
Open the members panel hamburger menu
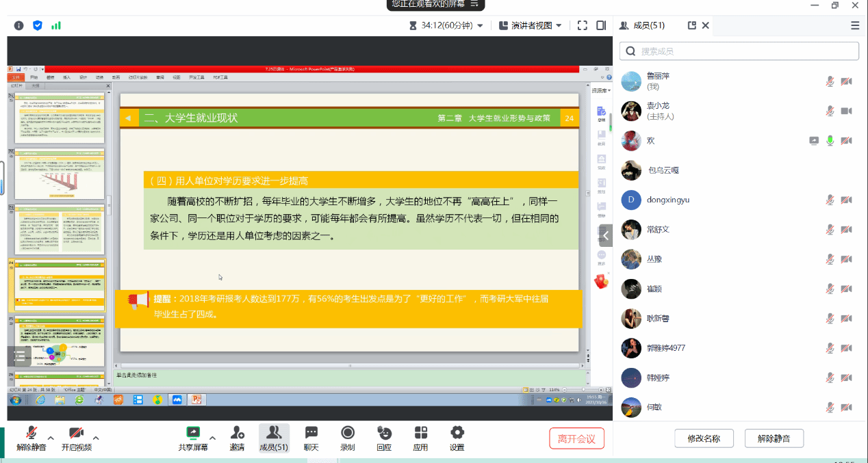coord(855,25)
